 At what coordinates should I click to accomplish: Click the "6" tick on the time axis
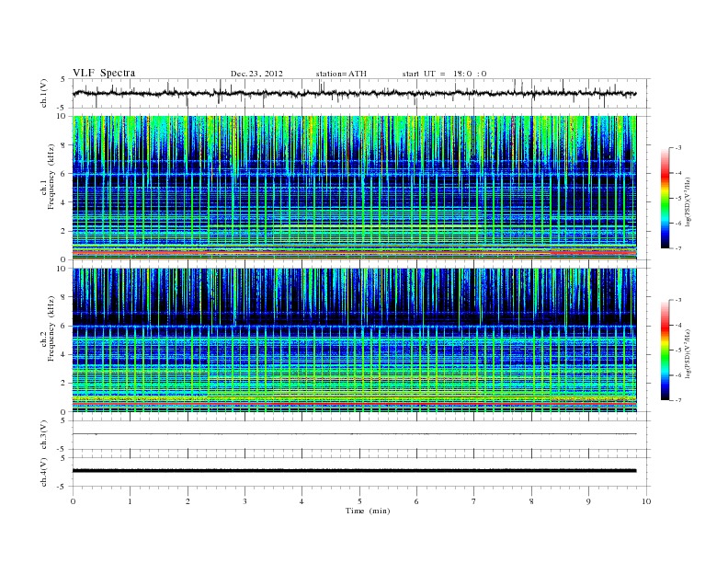coord(416,501)
